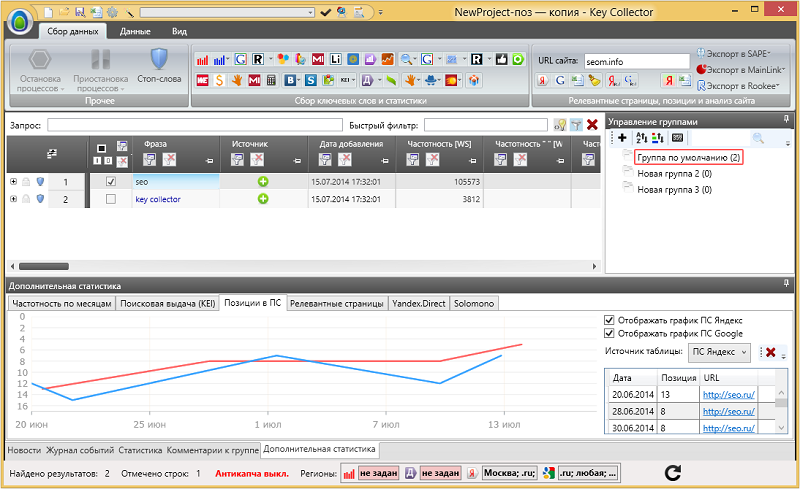Open the Stop-words shield icon
The height and width of the screenshot is (489, 800).
click(159, 59)
